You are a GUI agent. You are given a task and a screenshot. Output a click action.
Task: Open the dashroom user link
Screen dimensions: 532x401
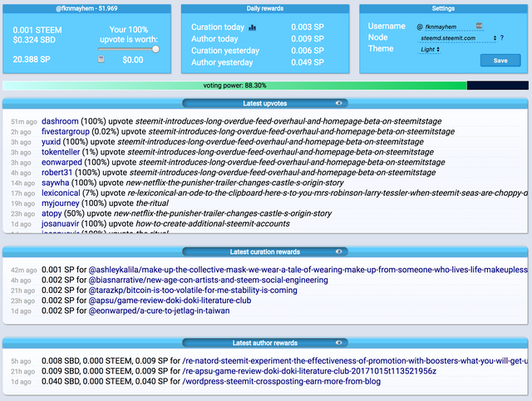[x=60, y=121]
